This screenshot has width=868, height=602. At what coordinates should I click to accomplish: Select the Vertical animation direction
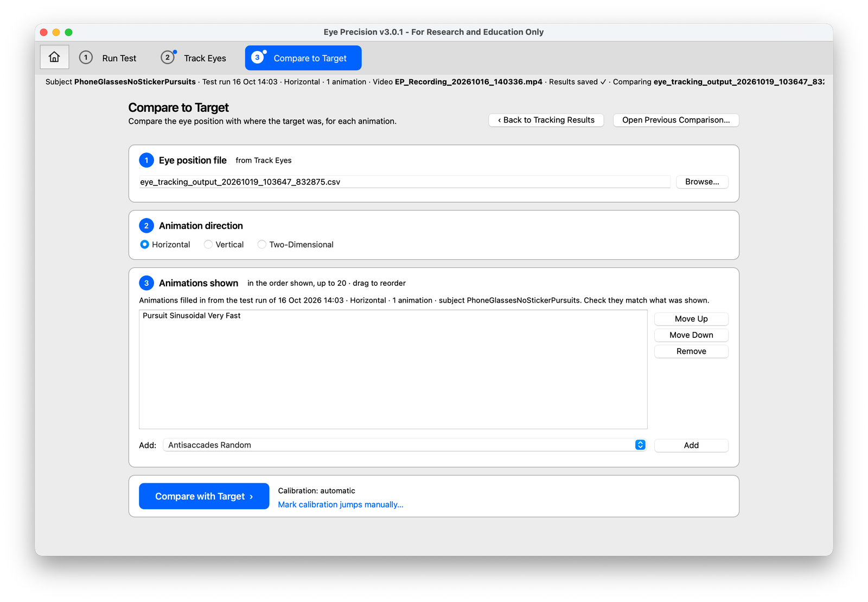(x=208, y=245)
